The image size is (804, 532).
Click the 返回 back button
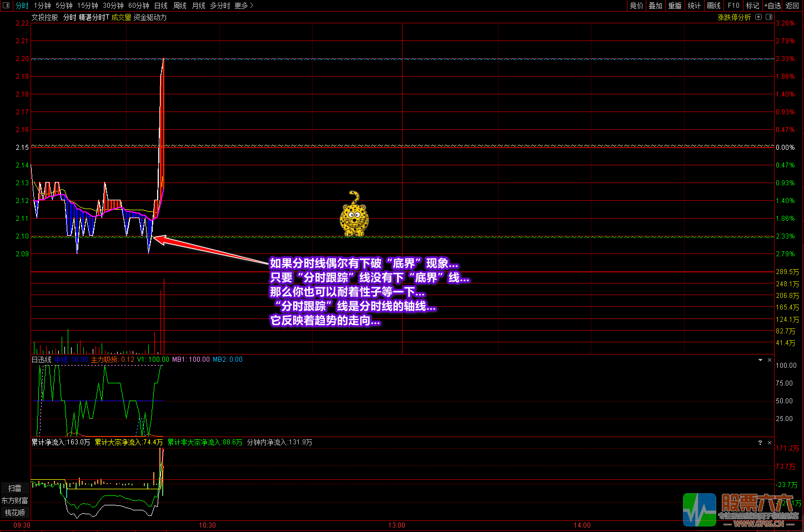[792, 6]
